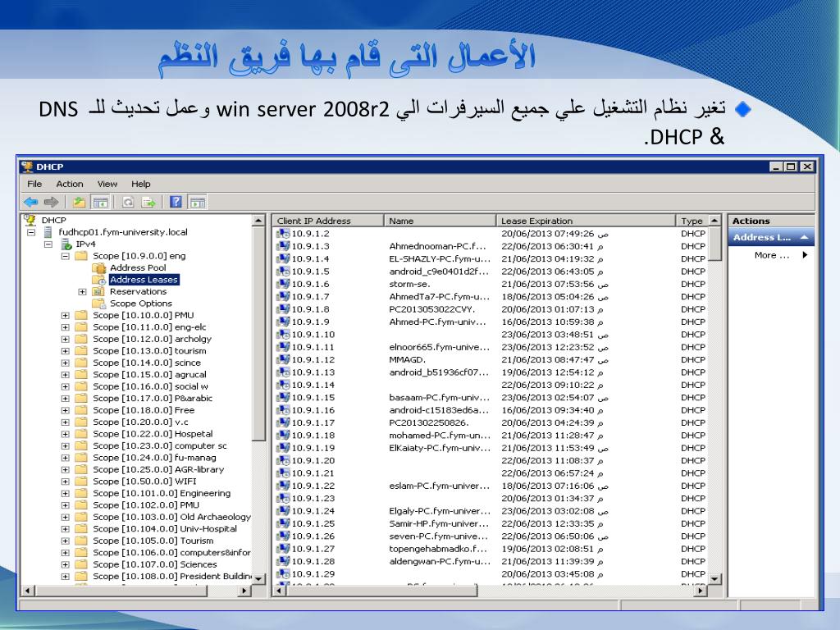840x630 pixels.
Task: Click the lease list vertical scrollbar thumb
Action: (x=714, y=243)
